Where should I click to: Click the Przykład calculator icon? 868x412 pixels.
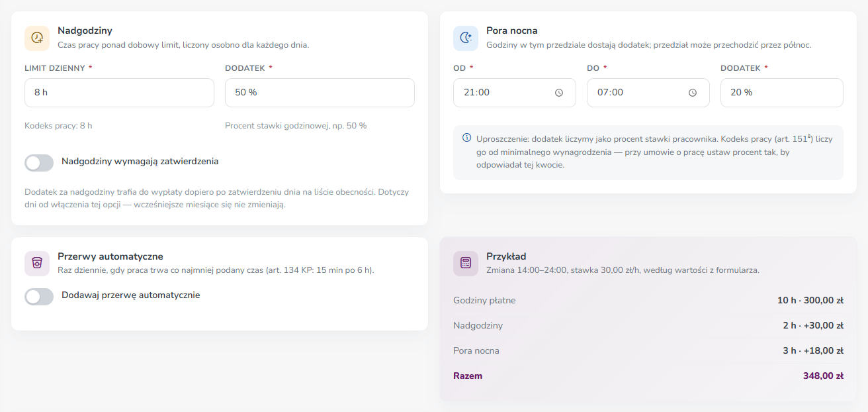466,264
